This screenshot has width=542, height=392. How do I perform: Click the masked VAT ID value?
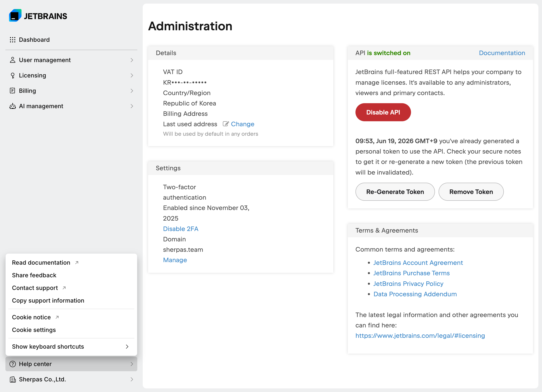coord(185,82)
